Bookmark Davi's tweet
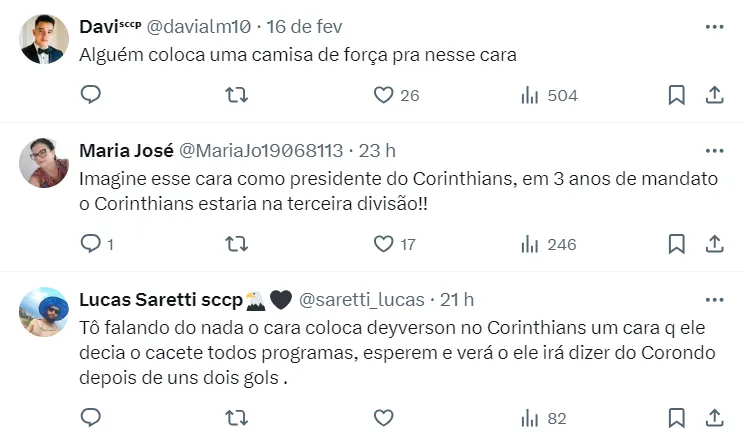Screen dimensions: 745x435 click(x=677, y=95)
